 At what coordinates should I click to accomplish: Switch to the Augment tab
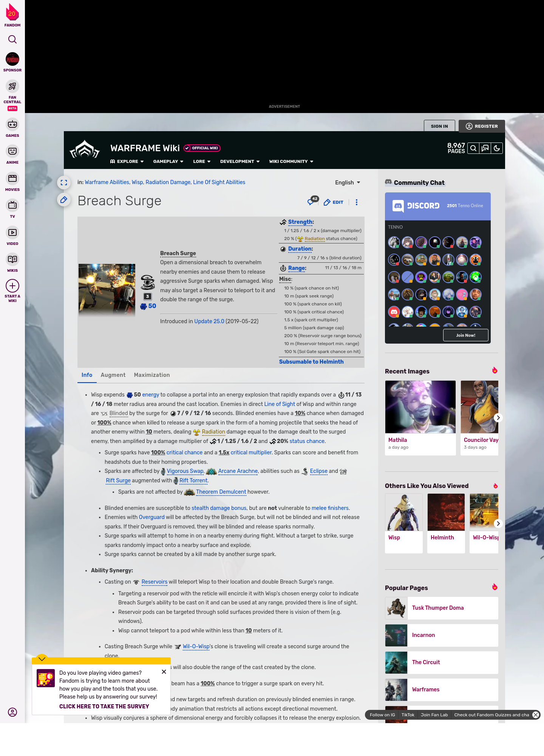pos(113,375)
